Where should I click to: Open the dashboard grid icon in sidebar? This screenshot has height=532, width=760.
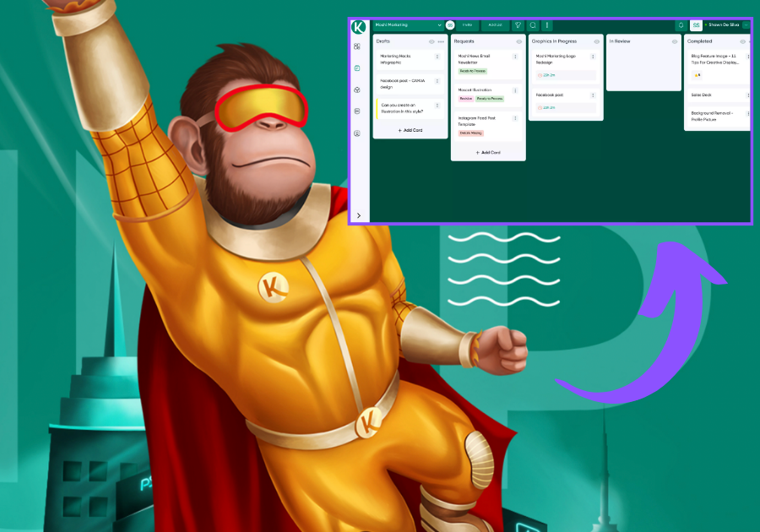pos(357,47)
